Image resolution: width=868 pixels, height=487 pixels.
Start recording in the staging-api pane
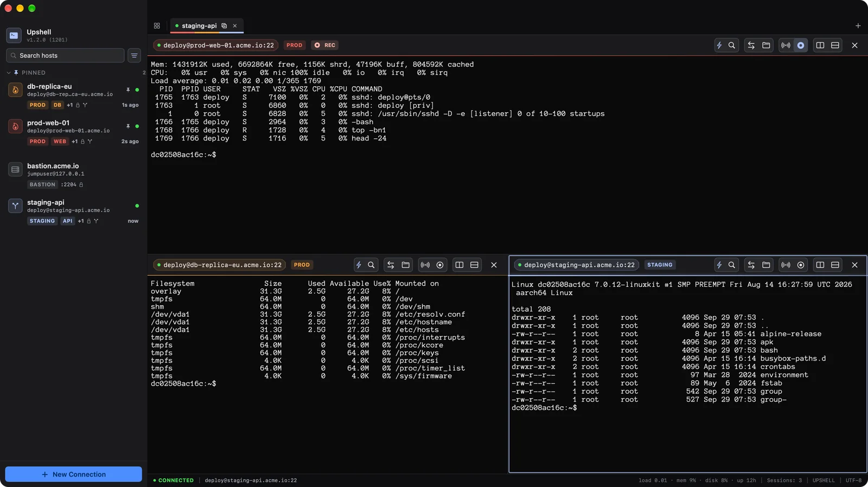tap(801, 265)
